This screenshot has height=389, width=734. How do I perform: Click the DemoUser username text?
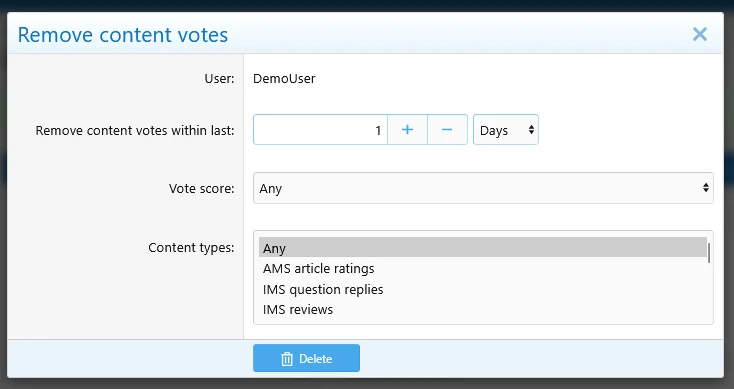point(284,78)
